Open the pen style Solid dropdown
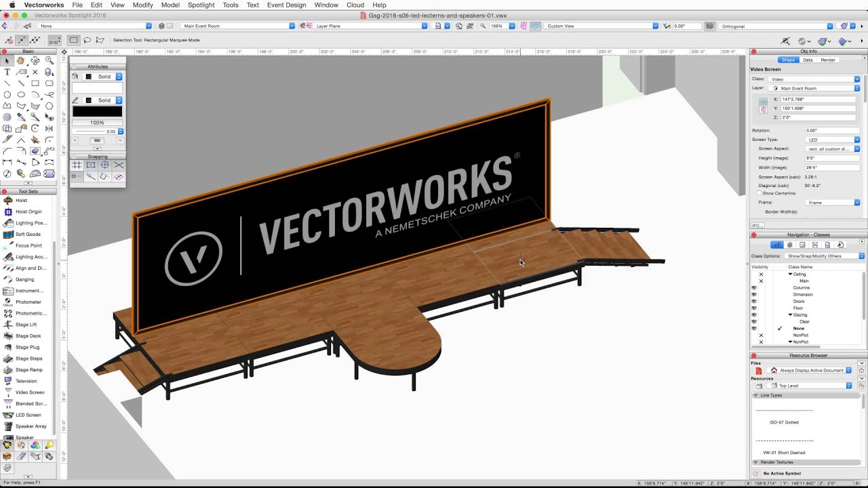 coord(104,100)
